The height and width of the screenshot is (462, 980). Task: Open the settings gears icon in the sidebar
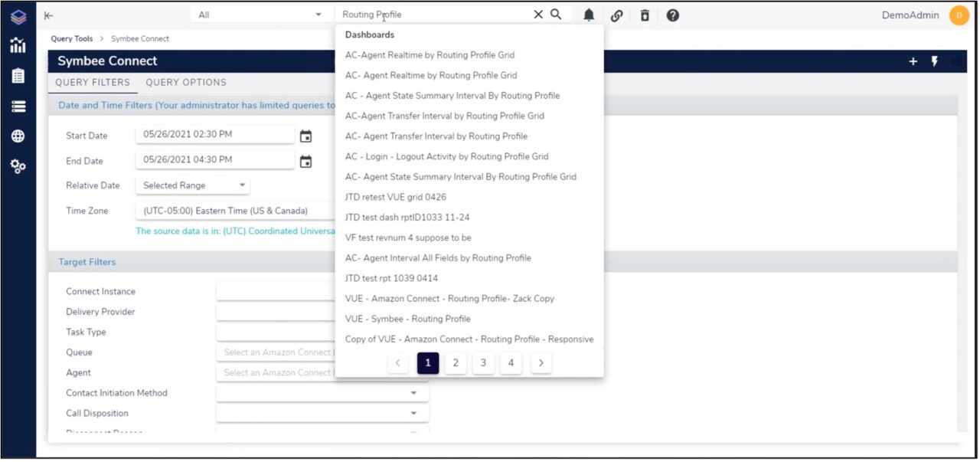[17, 166]
